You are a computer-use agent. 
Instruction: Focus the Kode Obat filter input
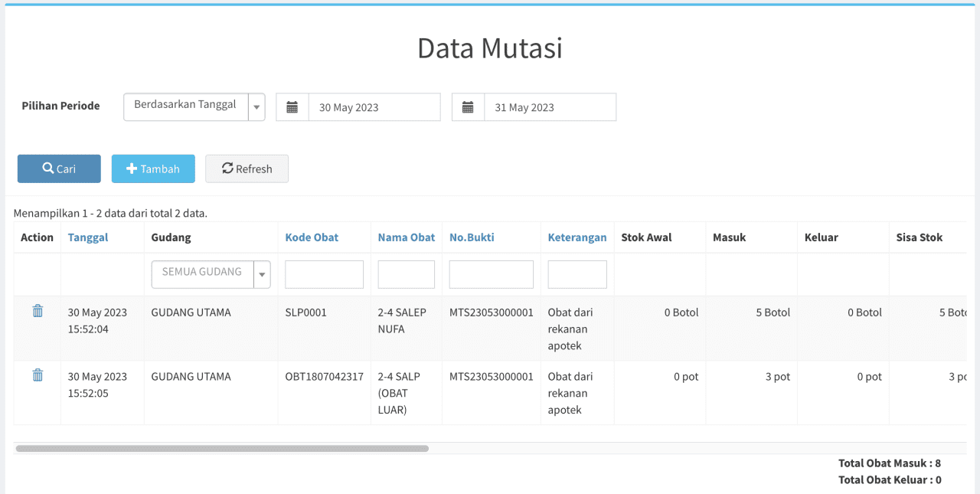324,274
